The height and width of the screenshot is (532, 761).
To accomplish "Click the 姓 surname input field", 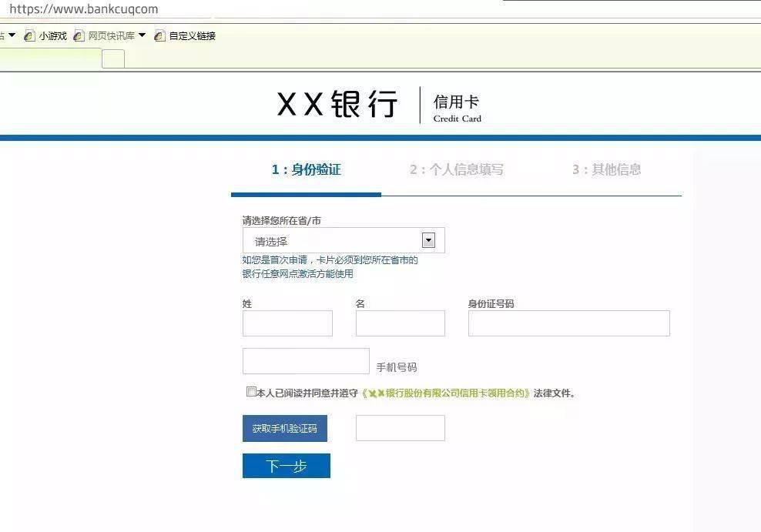I will [x=287, y=323].
